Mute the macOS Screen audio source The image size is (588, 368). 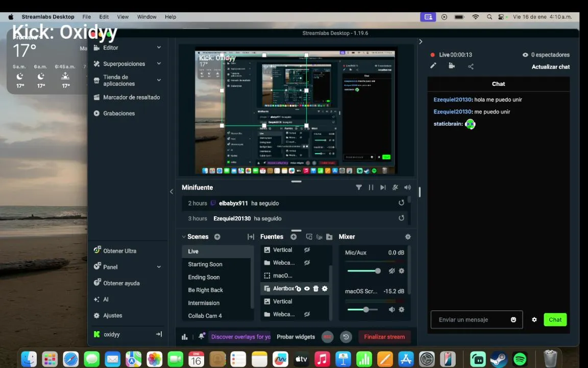pyautogui.click(x=392, y=309)
